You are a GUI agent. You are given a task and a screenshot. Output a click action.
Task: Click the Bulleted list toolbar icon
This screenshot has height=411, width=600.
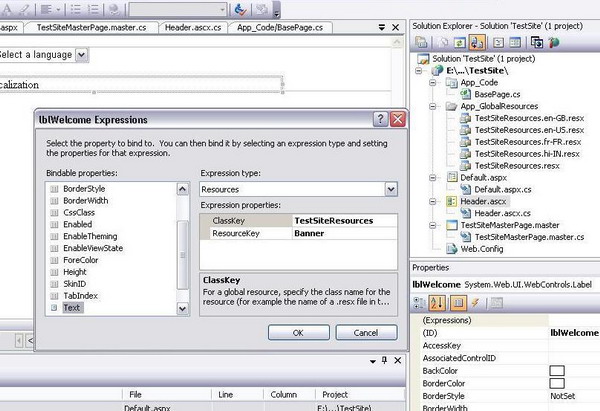pos(76,9)
